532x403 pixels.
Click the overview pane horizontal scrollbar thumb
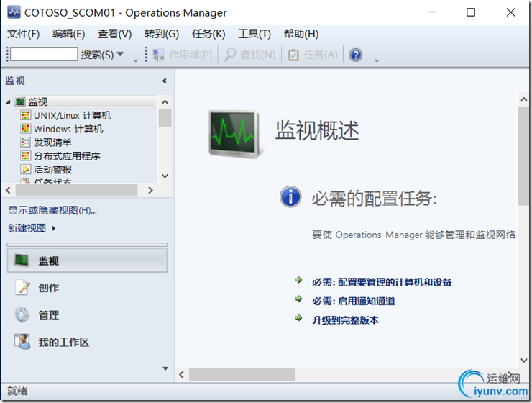pyautogui.click(x=242, y=375)
